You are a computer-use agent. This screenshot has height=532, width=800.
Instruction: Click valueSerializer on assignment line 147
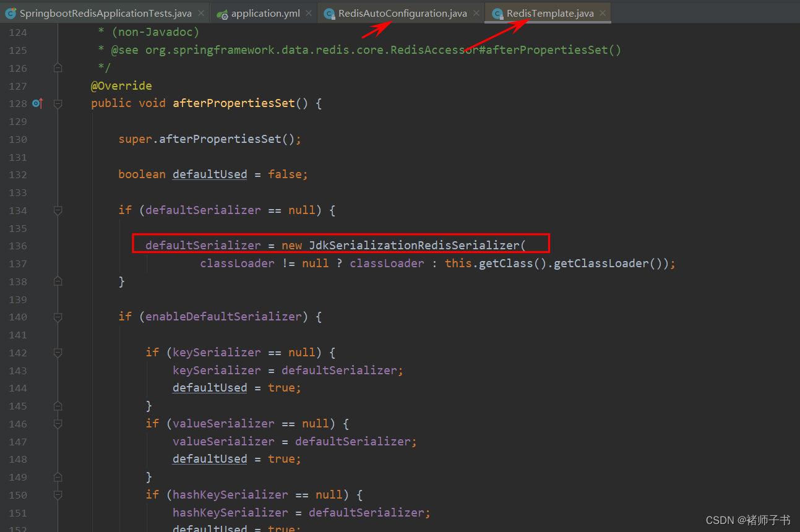click(223, 442)
